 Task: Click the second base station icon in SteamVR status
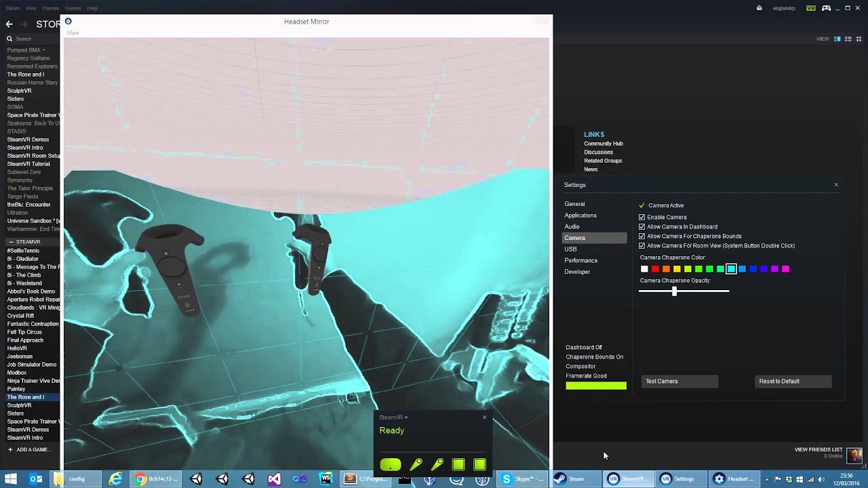click(479, 464)
